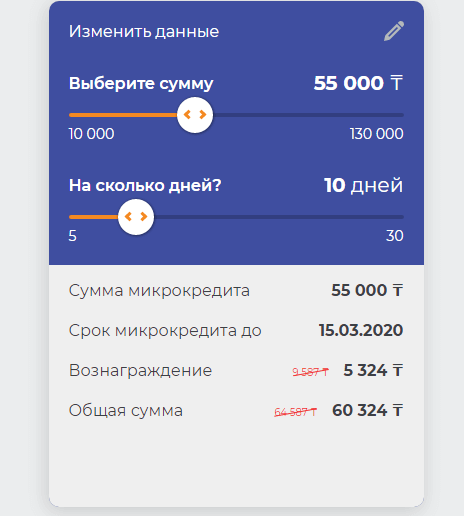Click the 30 maximum days label
Viewport: 464px width, 516px height.
(395, 236)
